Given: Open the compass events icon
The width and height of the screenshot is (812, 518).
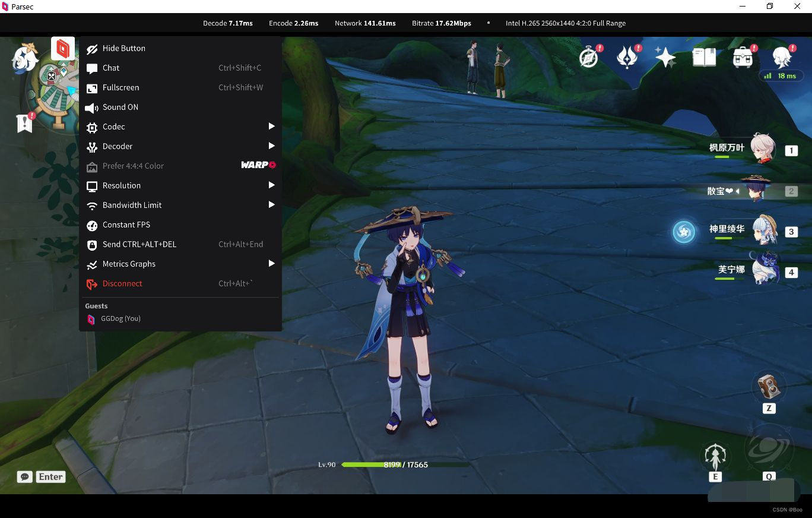Looking at the screenshot, I should (x=589, y=58).
